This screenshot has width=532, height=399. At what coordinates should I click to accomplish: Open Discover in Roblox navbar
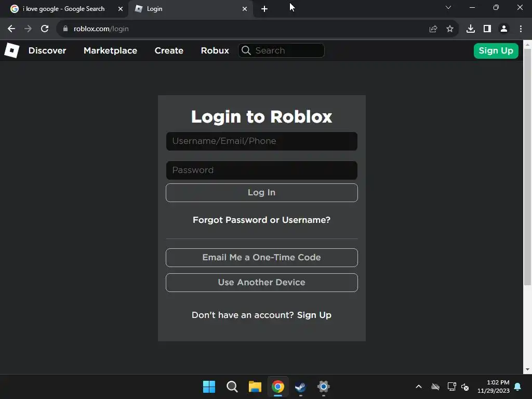click(x=47, y=50)
